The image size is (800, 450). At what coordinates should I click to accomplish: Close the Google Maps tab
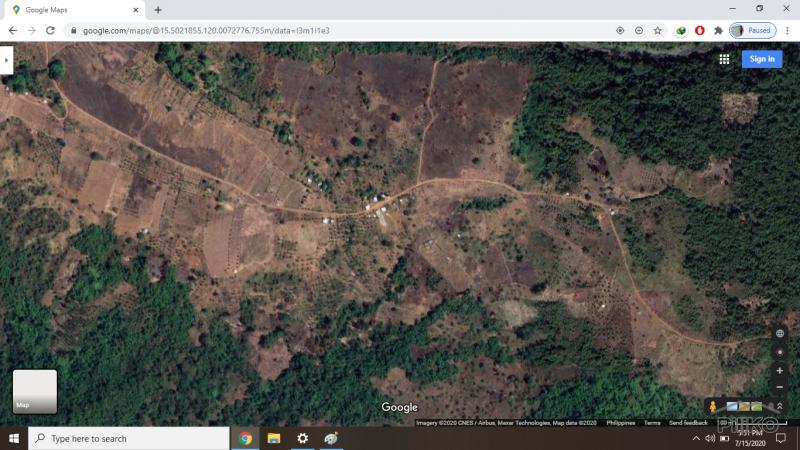(136, 10)
